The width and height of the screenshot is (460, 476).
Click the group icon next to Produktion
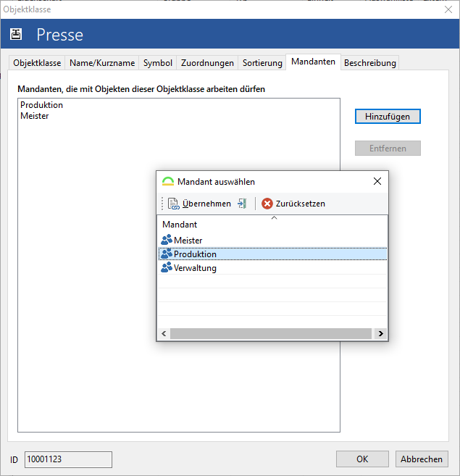coord(167,254)
